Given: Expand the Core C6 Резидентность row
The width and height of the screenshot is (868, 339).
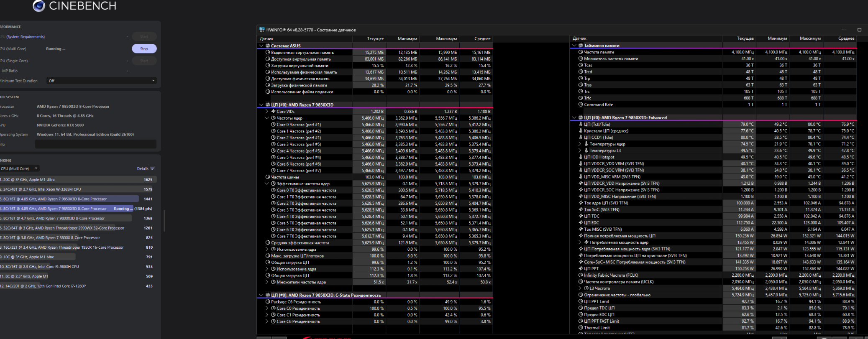Looking at the screenshot, I should click(267, 321).
